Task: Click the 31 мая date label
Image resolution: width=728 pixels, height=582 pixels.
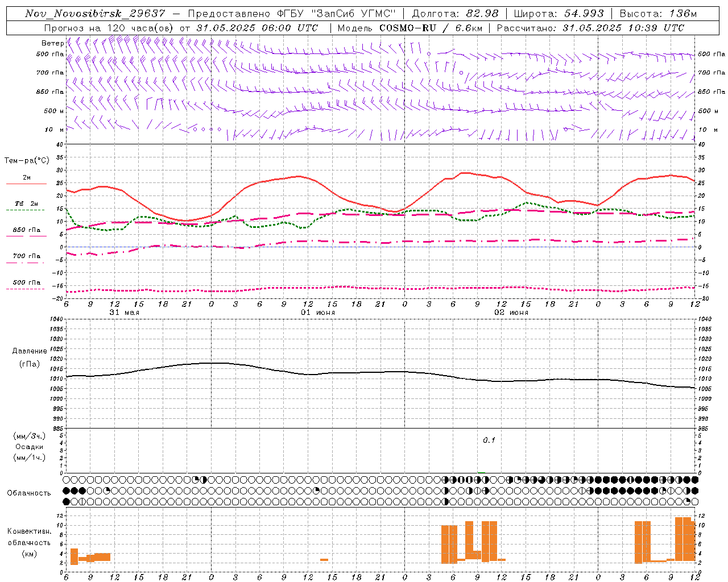Action: click(x=125, y=313)
